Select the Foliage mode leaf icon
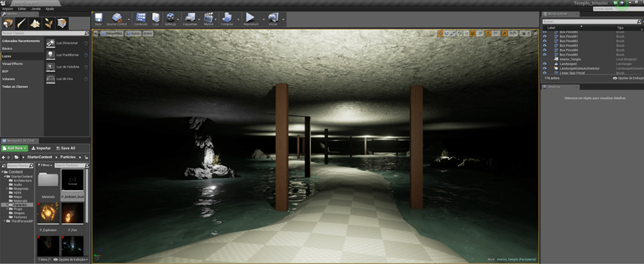The image size is (644, 264). [48, 23]
